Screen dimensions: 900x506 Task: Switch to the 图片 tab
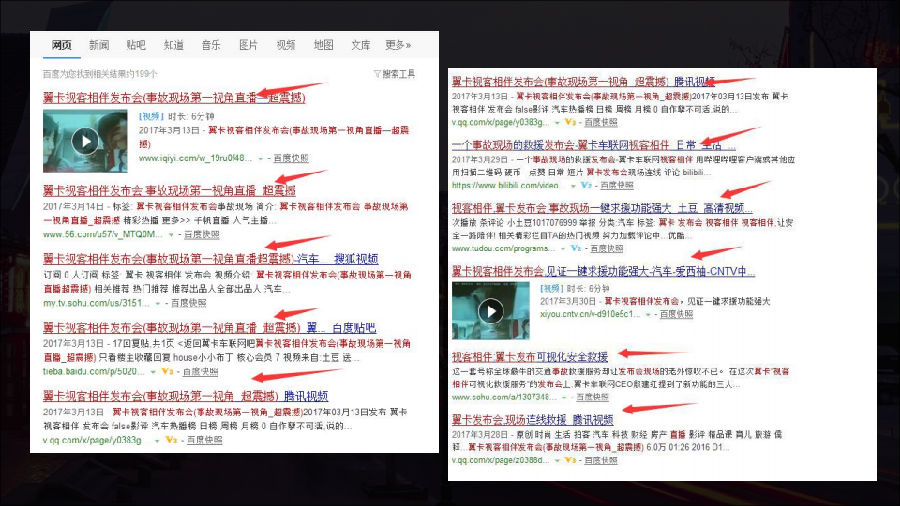(x=248, y=45)
